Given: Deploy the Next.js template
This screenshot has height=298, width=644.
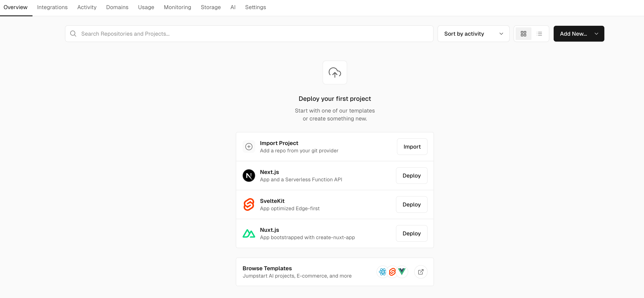Looking at the screenshot, I should (412, 176).
